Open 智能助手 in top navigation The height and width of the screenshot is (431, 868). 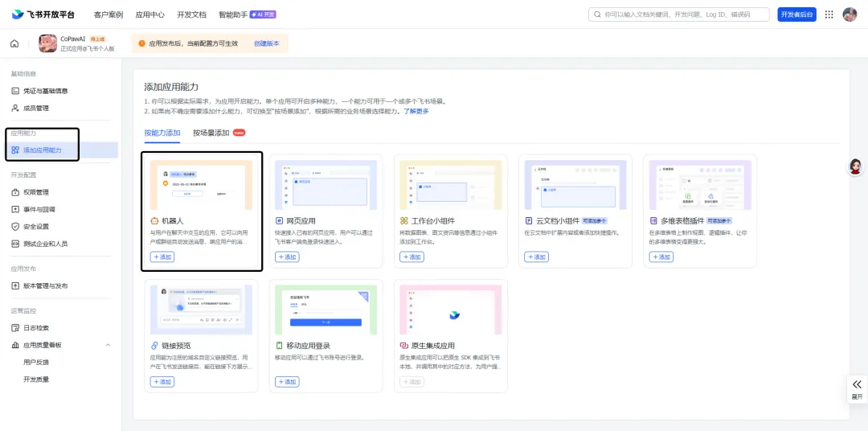(233, 14)
